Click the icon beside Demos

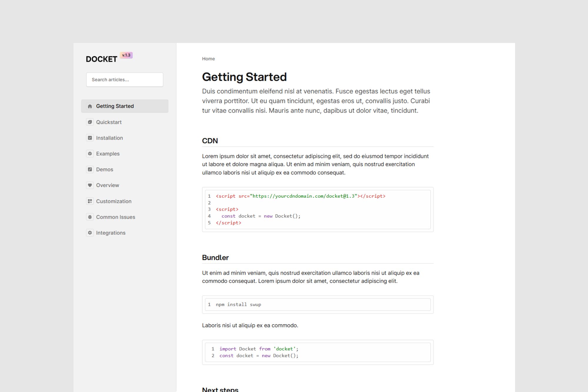click(x=90, y=169)
